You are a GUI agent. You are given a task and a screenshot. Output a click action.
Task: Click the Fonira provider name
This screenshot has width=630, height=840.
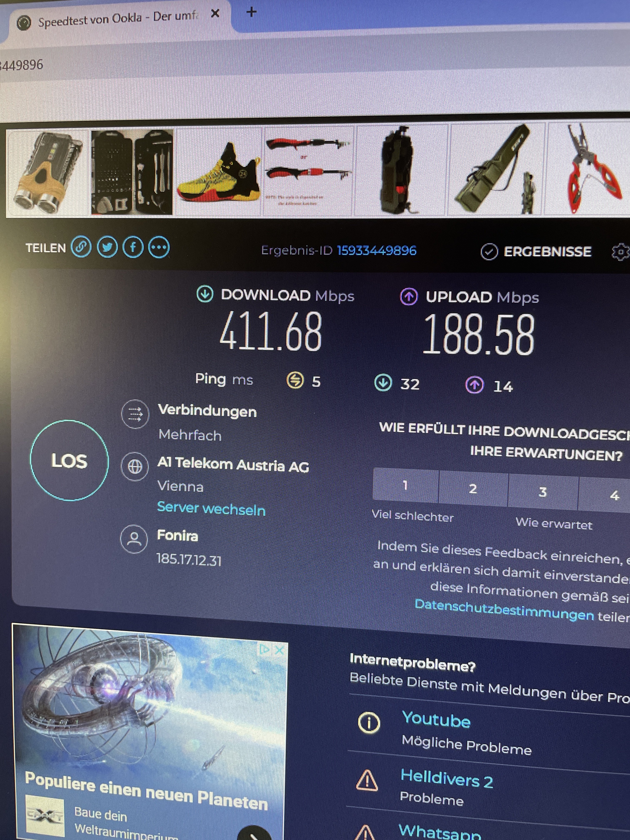point(177,535)
